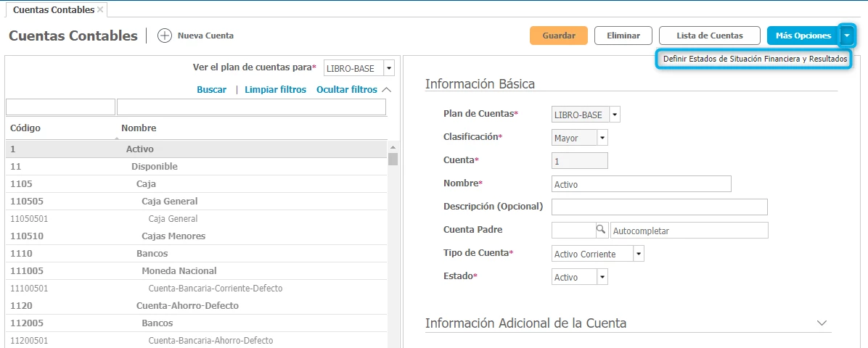Open the Tipo de Cuenta dropdown
868x348 pixels.
tap(638, 254)
